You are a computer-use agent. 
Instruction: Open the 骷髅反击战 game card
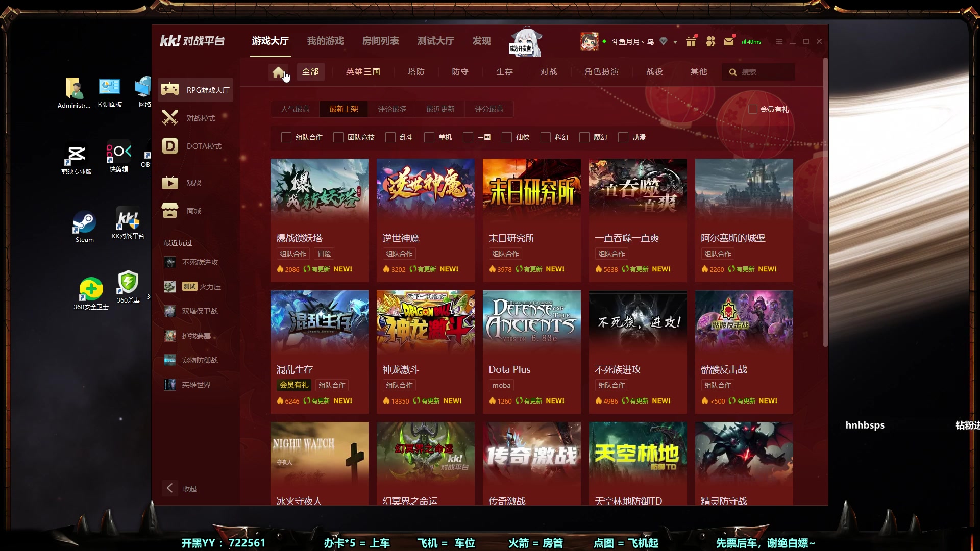click(x=744, y=352)
